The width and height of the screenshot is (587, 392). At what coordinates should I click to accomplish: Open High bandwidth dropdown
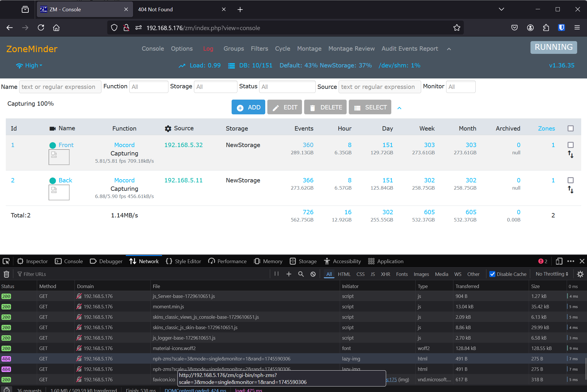29,65
